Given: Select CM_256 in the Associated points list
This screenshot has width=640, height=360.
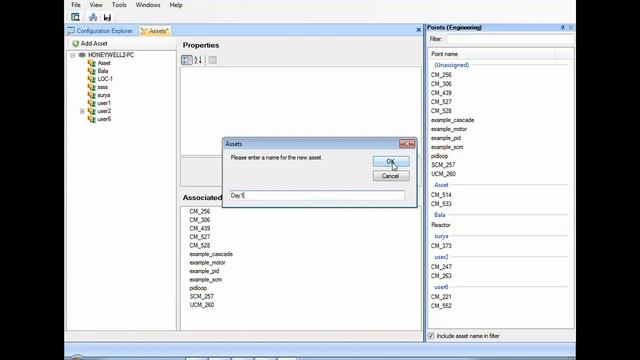Looking at the screenshot, I should pyautogui.click(x=200, y=211).
